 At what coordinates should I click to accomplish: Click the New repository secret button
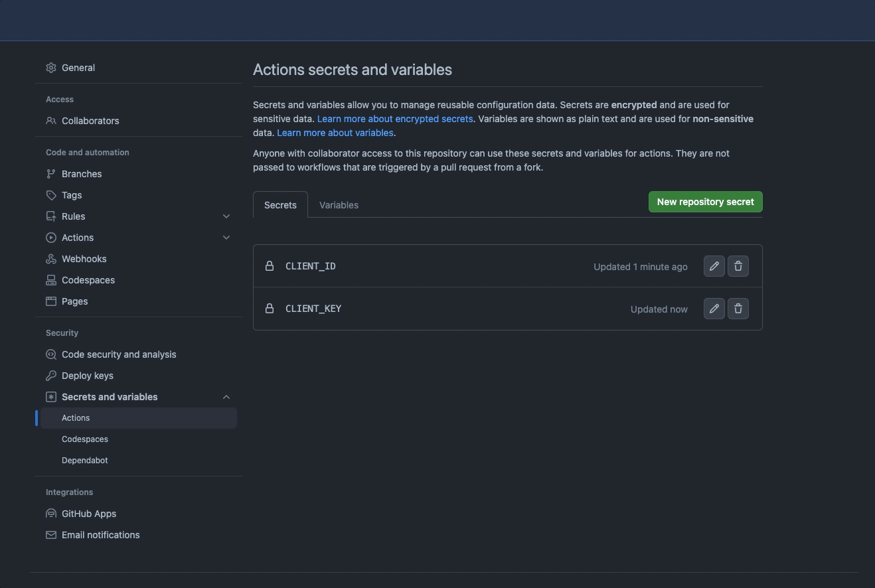[705, 202]
